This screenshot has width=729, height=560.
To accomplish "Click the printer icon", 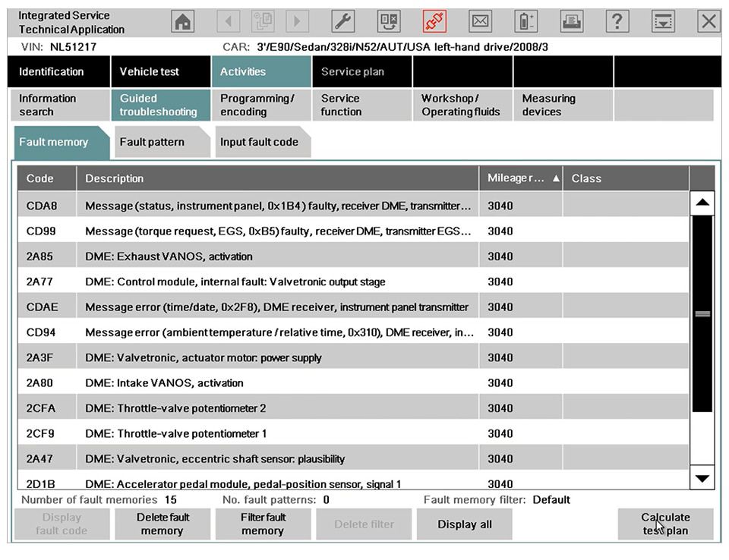I will tap(572, 22).
